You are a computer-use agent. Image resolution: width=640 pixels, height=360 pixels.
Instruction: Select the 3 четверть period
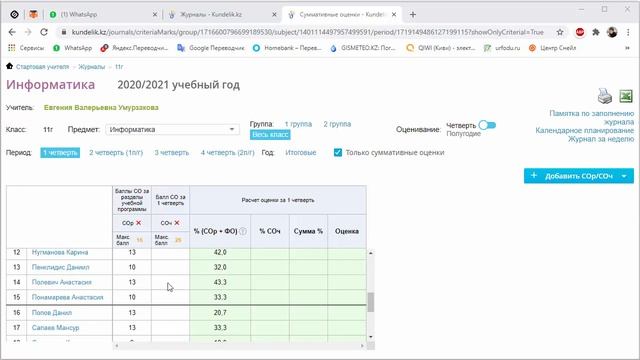(x=171, y=152)
